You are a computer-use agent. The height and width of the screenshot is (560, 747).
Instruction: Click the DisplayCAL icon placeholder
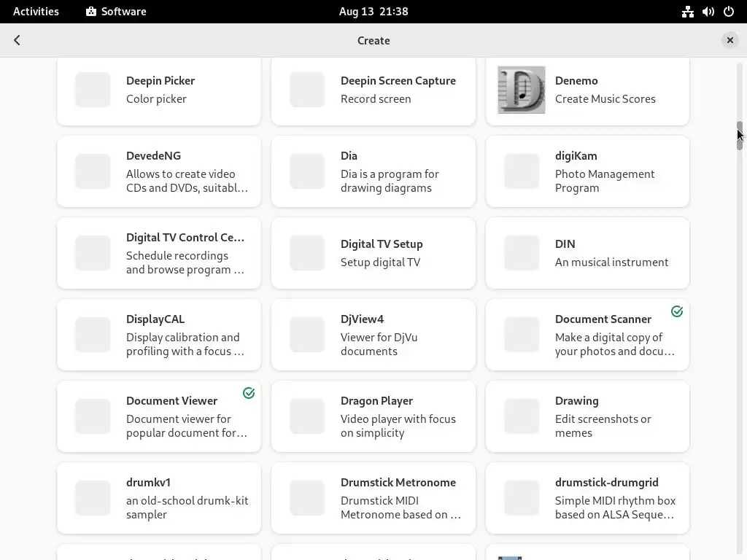tap(93, 335)
